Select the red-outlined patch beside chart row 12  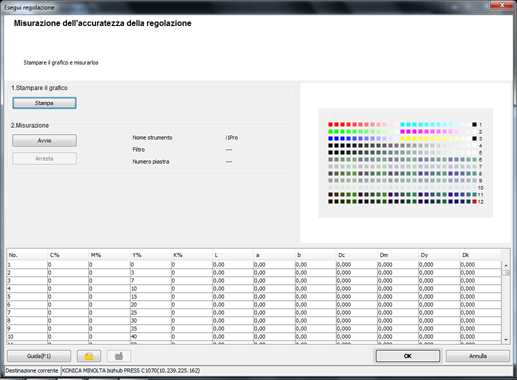pyautogui.click(x=474, y=201)
